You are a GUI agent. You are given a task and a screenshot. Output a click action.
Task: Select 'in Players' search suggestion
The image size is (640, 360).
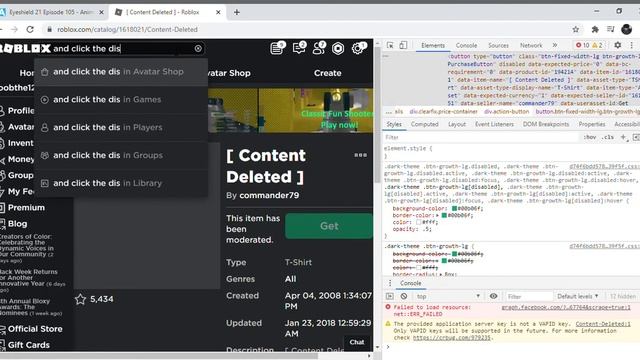121,127
